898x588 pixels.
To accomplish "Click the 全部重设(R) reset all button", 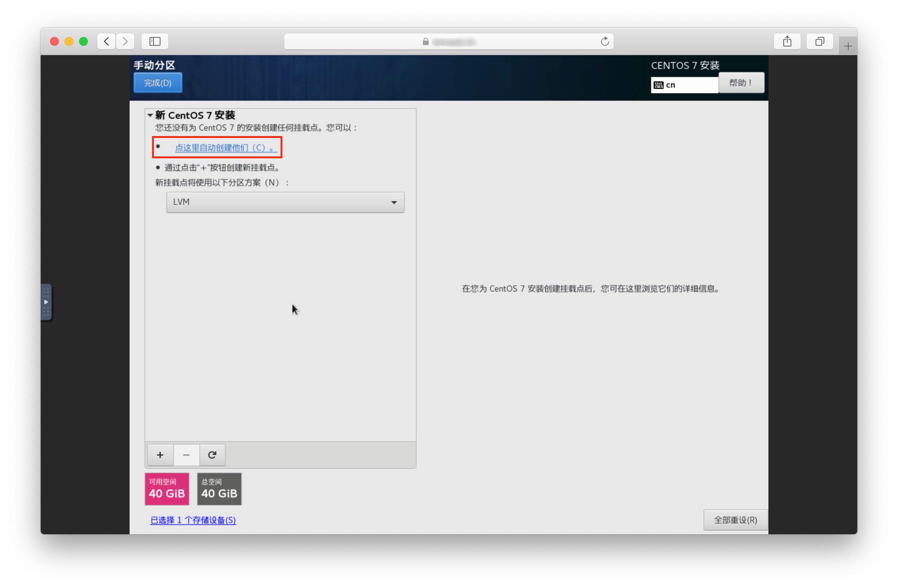I will (735, 520).
